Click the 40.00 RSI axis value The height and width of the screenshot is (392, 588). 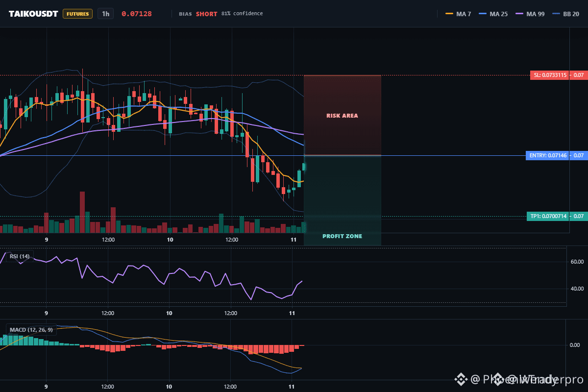[577, 289]
